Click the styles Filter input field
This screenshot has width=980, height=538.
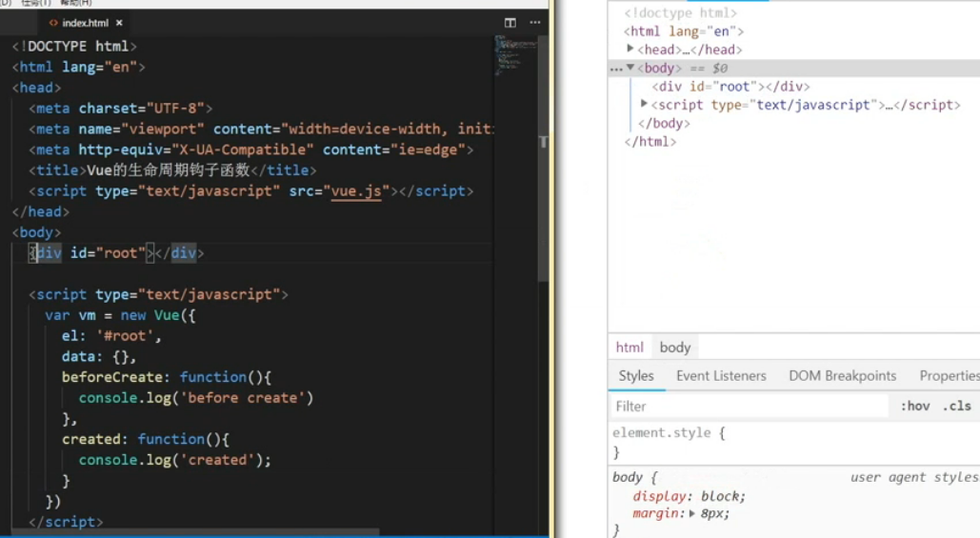pos(749,407)
